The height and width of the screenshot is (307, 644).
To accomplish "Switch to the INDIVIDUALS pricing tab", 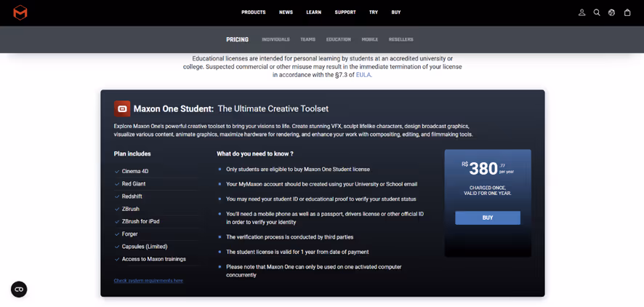I will [x=275, y=39].
